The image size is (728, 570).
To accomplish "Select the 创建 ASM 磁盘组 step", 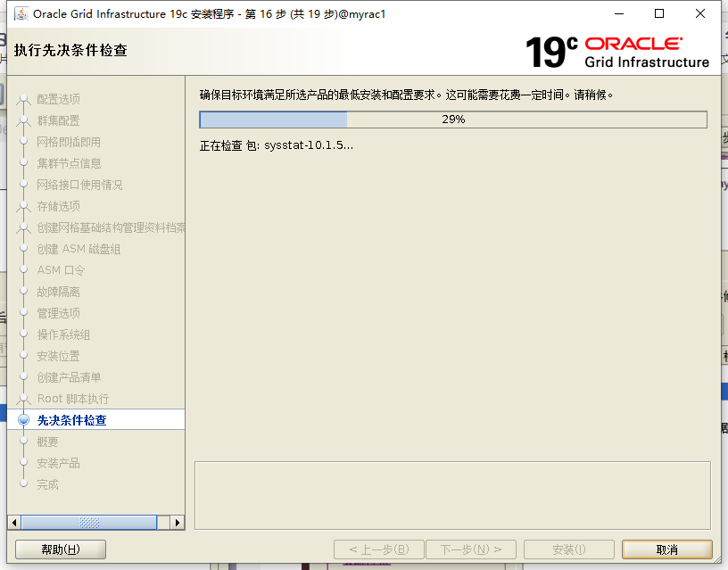I will tap(79, 249).
